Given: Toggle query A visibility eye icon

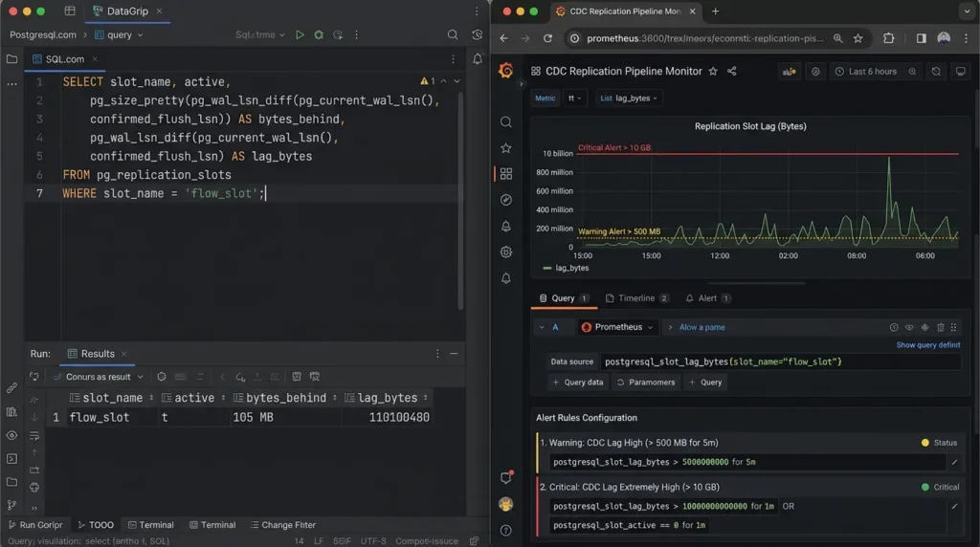Looking at the screenshot, I should pos(909,327).
